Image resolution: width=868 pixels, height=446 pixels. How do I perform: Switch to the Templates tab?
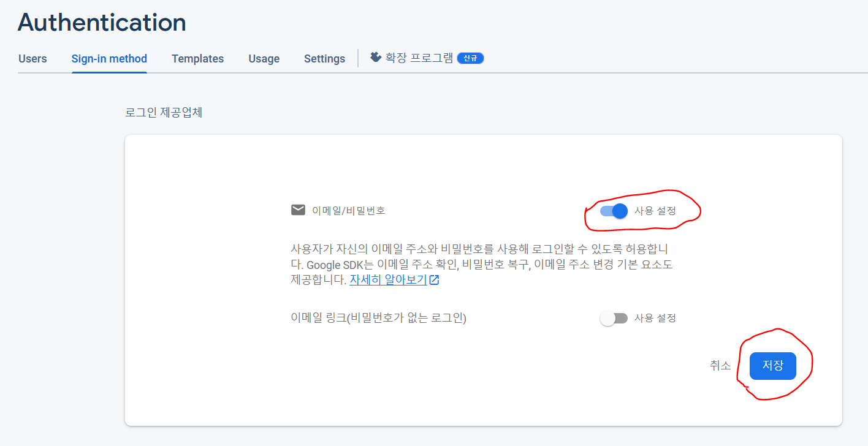click(x=197, y=59)
